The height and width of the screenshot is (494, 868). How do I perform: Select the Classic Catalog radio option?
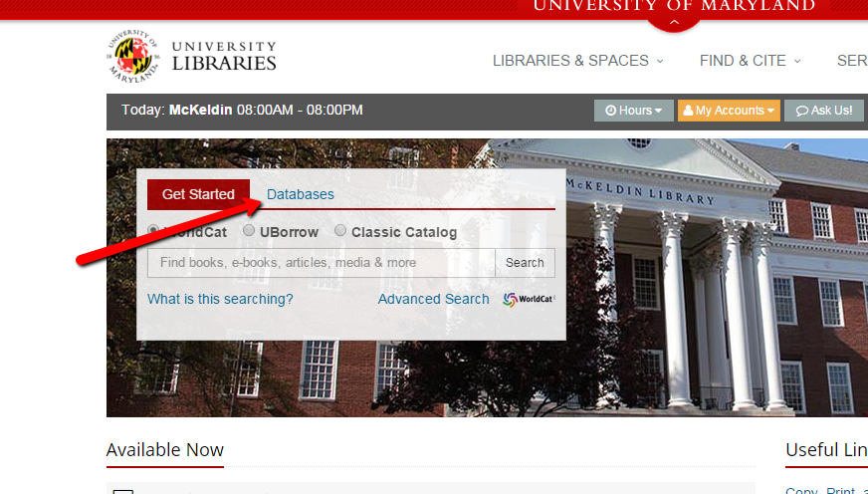click(x=340, y=230)
